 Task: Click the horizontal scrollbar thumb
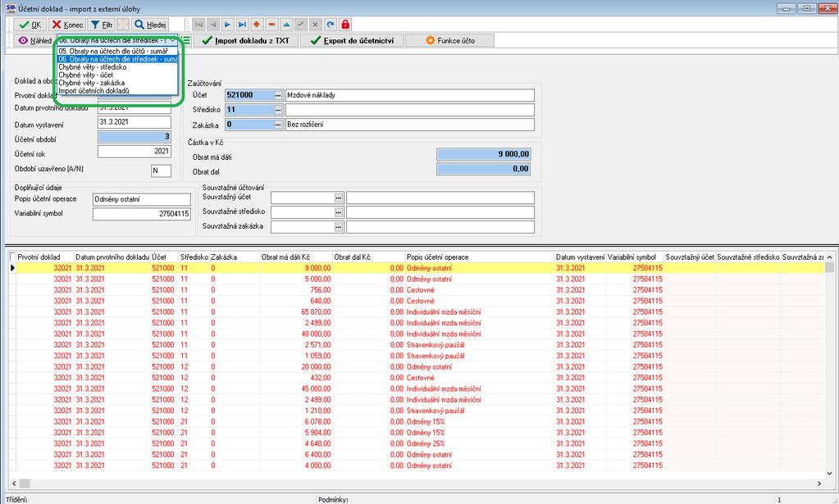pyautogui.click(x=24, y=484)
